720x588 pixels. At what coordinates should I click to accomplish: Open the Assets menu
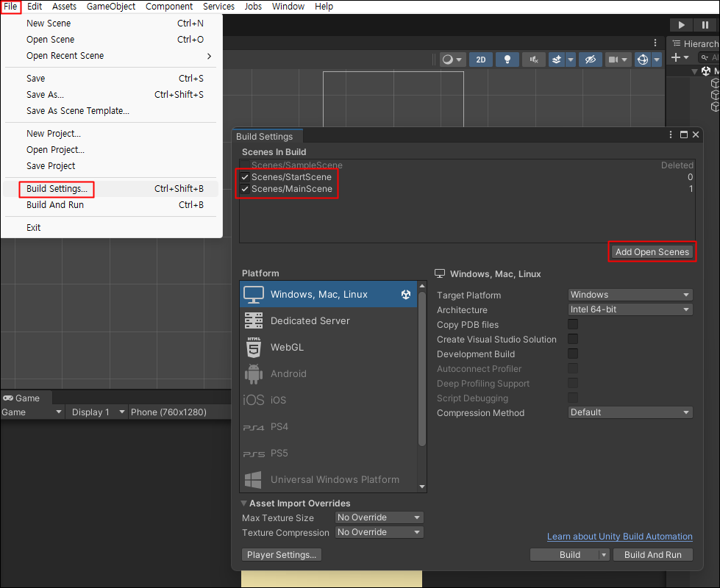64,7
